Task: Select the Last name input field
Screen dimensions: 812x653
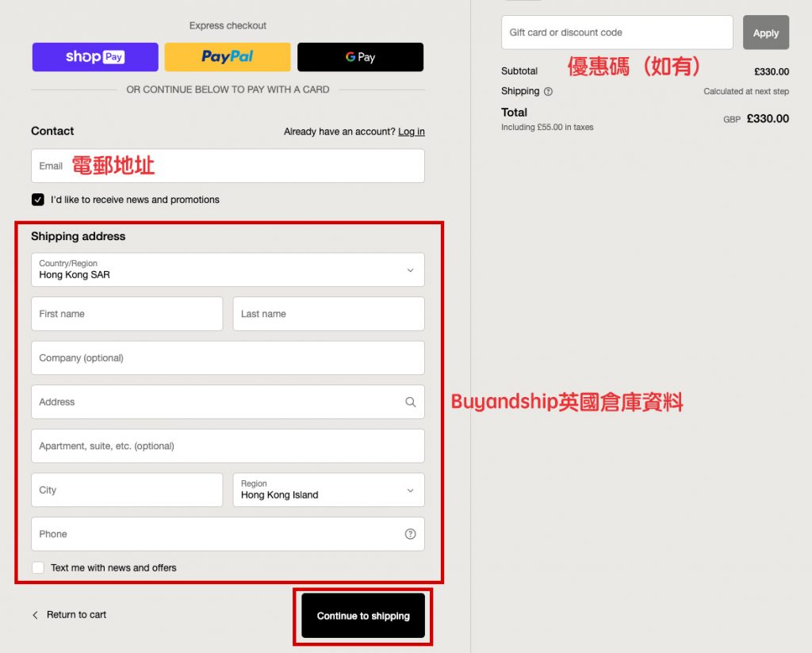Action: point(328,314)
